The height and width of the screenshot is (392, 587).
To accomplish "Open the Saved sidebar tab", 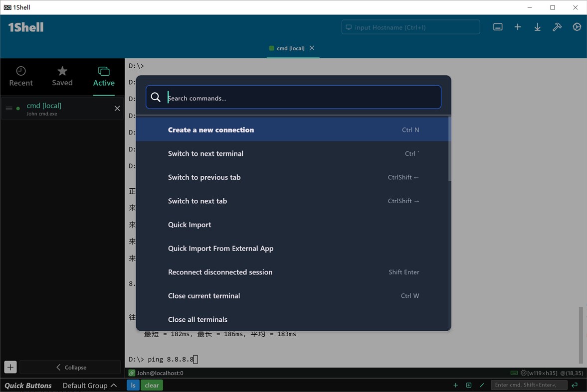I will tap(62, 77).
